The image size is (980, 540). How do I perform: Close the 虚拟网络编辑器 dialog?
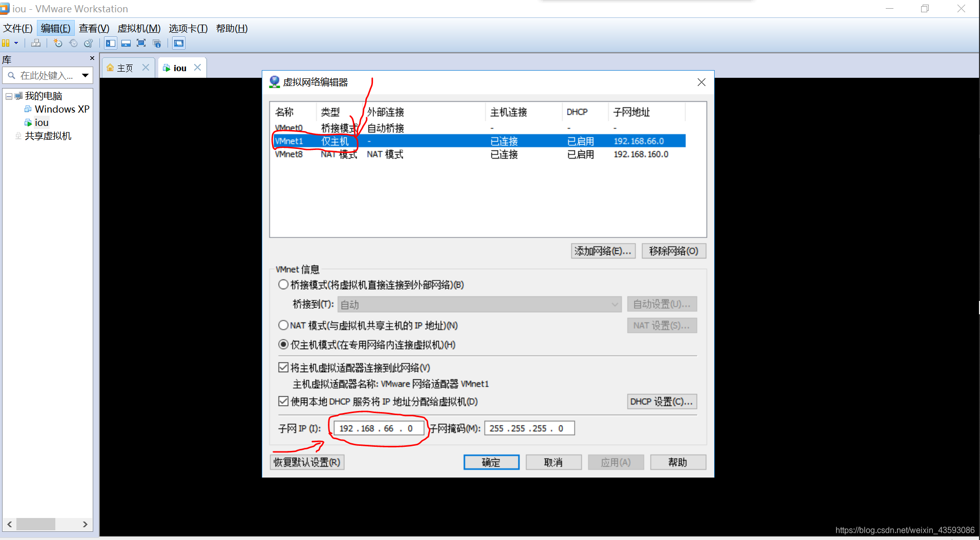(x=701, y=82)
